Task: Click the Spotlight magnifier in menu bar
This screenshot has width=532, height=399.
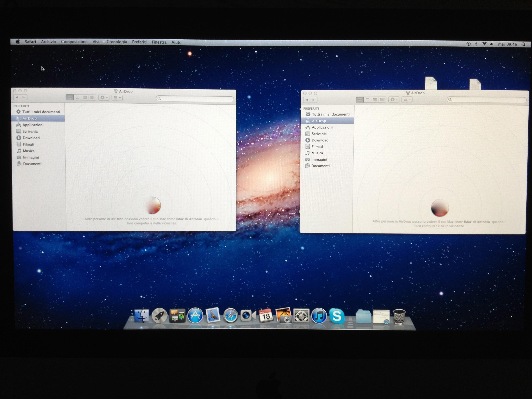Action: coord(523,44)
